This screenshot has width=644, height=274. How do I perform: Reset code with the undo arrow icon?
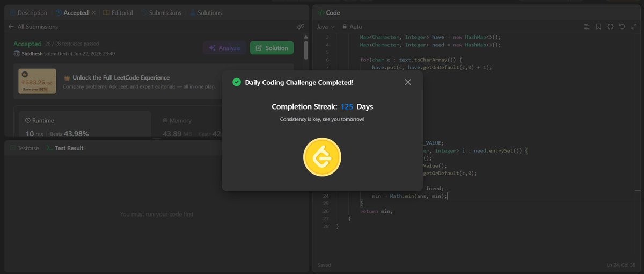point(622,26)
